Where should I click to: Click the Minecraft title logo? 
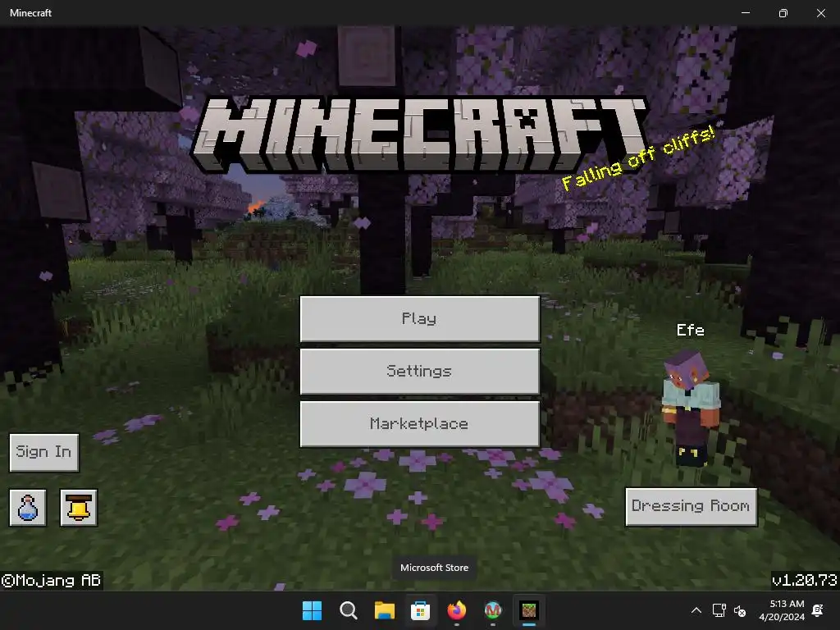point(419,135)
